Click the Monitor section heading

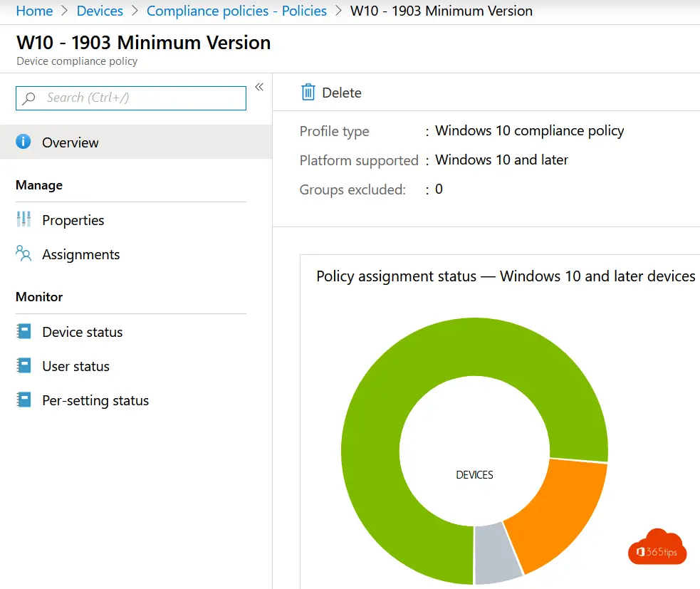pyautogui.click(x=39, y=296)
